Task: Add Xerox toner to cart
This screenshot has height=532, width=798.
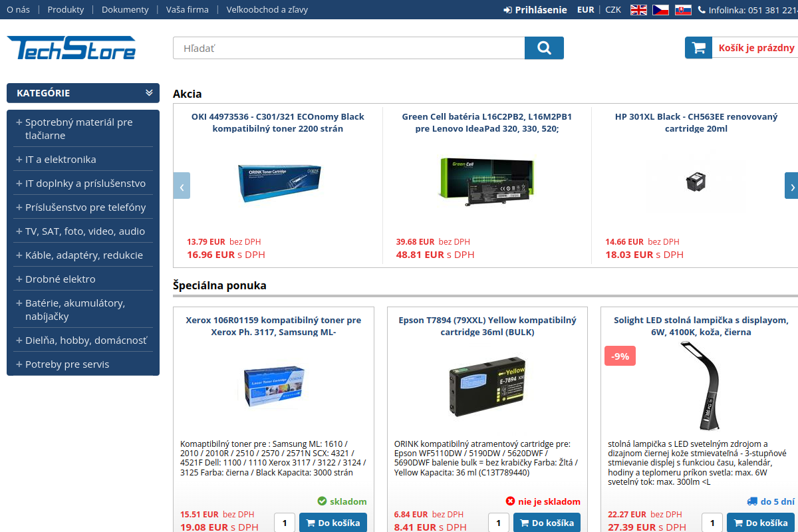Action: [333, 523]
